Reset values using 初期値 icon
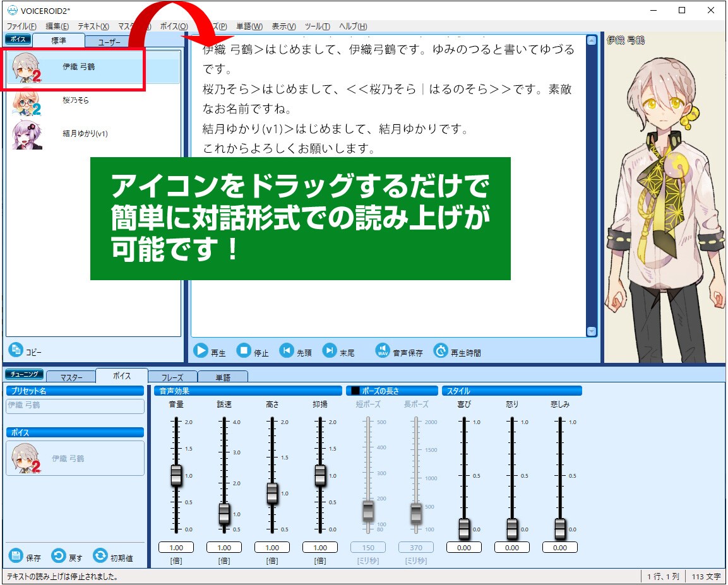Screen dimensions: 728x585 tap(100, 555)
